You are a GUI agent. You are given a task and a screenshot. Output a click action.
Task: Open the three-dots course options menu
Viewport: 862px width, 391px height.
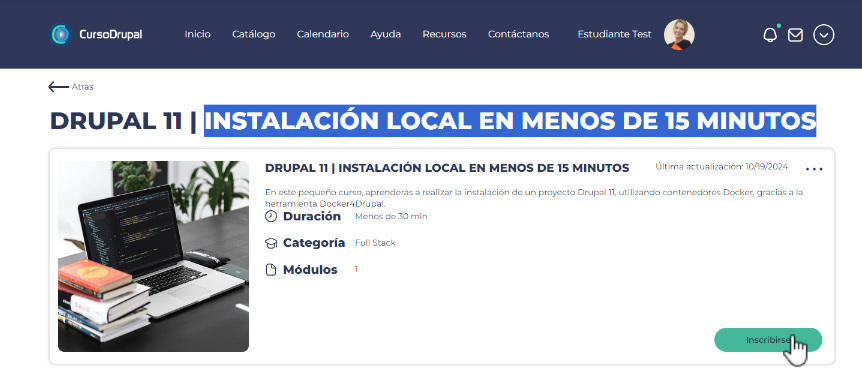coord(814,169)
